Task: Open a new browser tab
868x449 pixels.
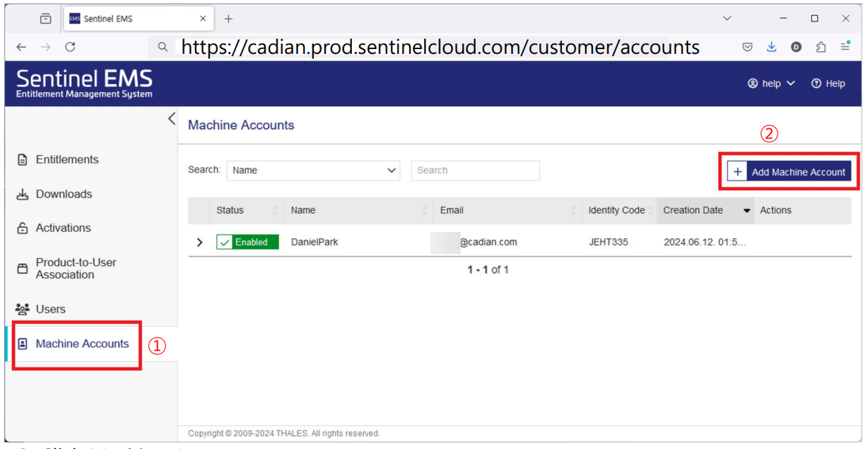Action: [228, 19]
